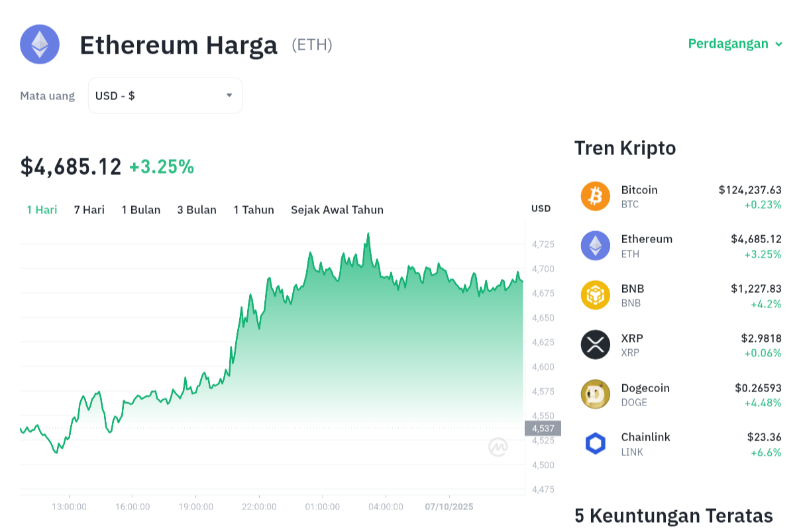Viewport: 799px width, 532px height.
Task: Click the CoinMarketCap watermark on chart
Action: point(498,447)
